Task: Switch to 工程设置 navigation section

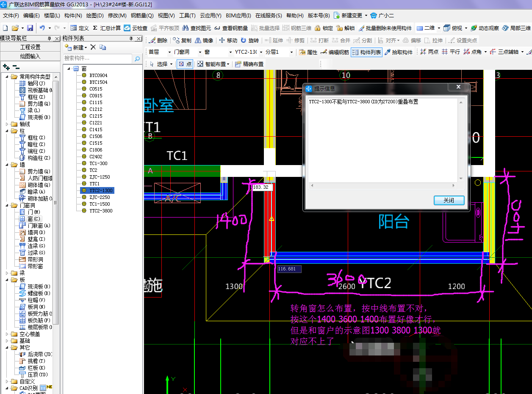Action: [30, 47]
